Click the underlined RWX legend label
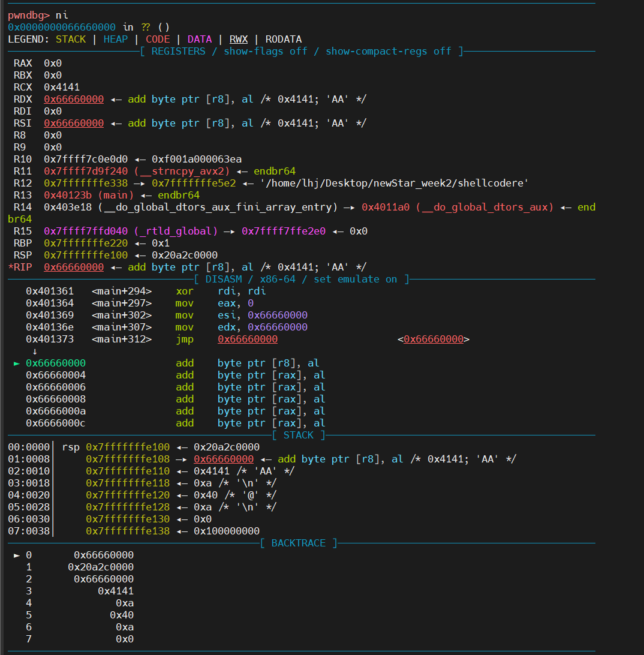This screenshot has height=655, width=644. coord(239,39)
